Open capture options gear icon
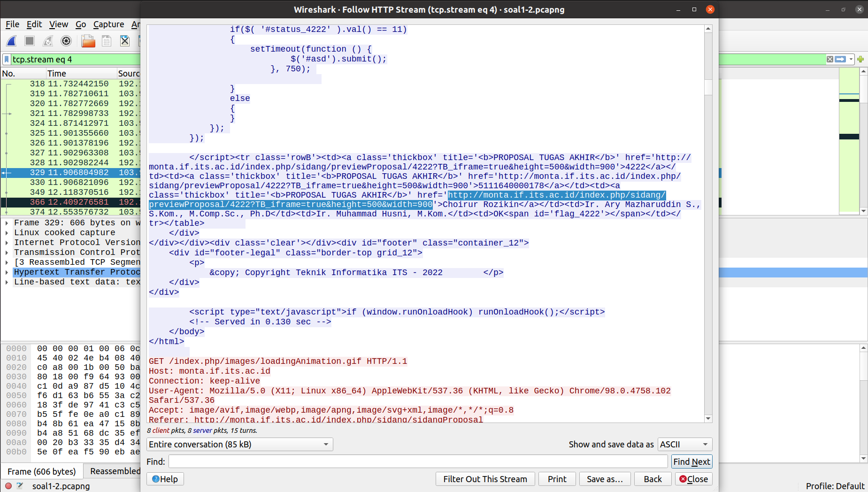868x492 pixels. click(66, 41)
